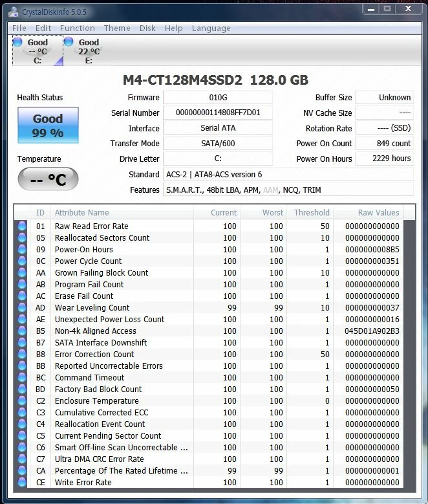Click the status icon for Current Pending Sector Count
The width and height of the screenshot is (428, 504).
pyautogui.click(x=22, y=435)
